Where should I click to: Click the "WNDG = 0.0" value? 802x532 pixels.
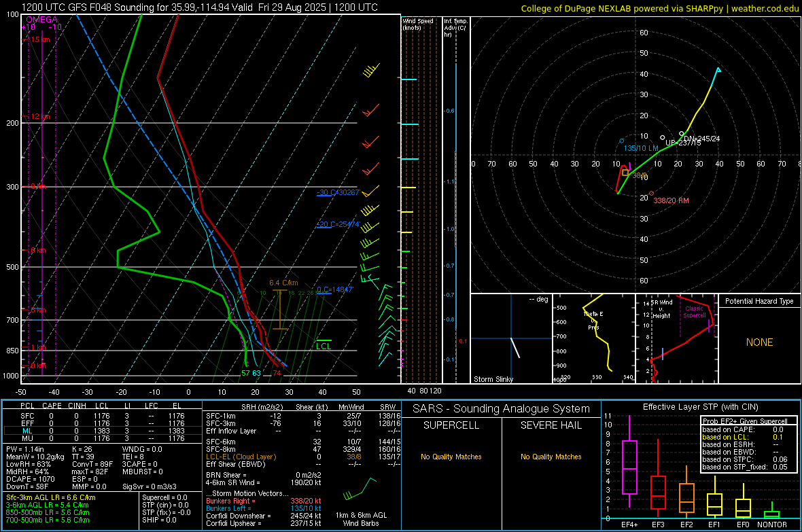pos(141,449)
